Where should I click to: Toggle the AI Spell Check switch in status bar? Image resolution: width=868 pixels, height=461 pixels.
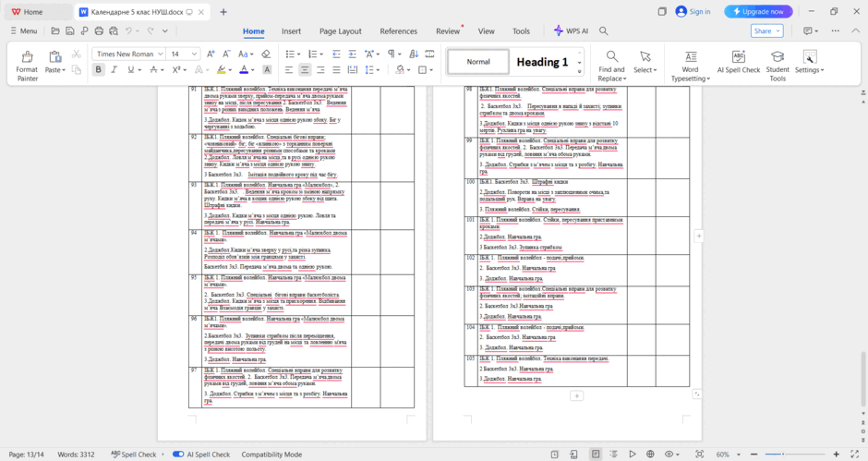178,455
